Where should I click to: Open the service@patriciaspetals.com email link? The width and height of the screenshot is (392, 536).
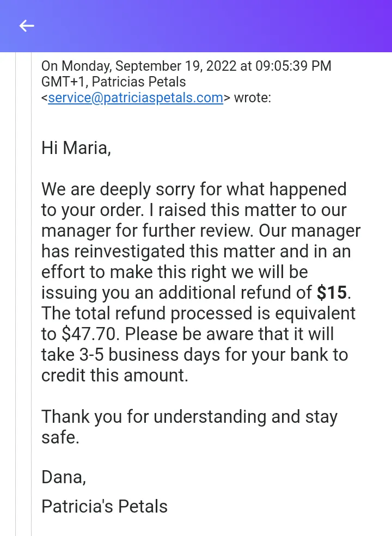pos(136,98)
